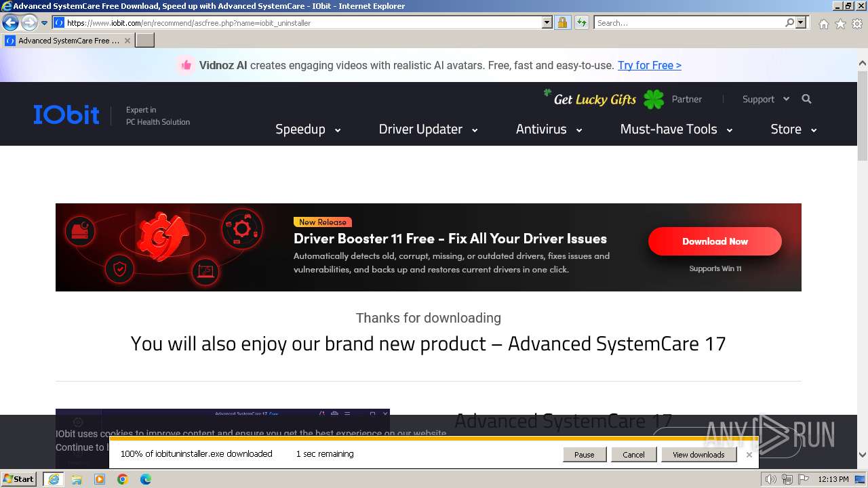Expand the Driver Updater menu

pos(428,129)
